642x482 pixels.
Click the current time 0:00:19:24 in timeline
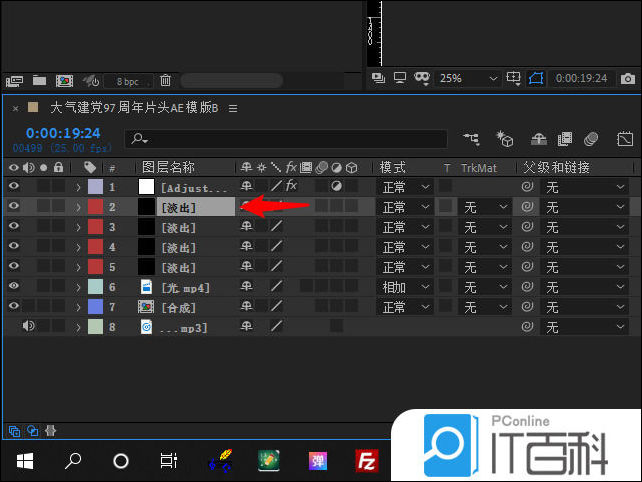click(x=63, y=133)
